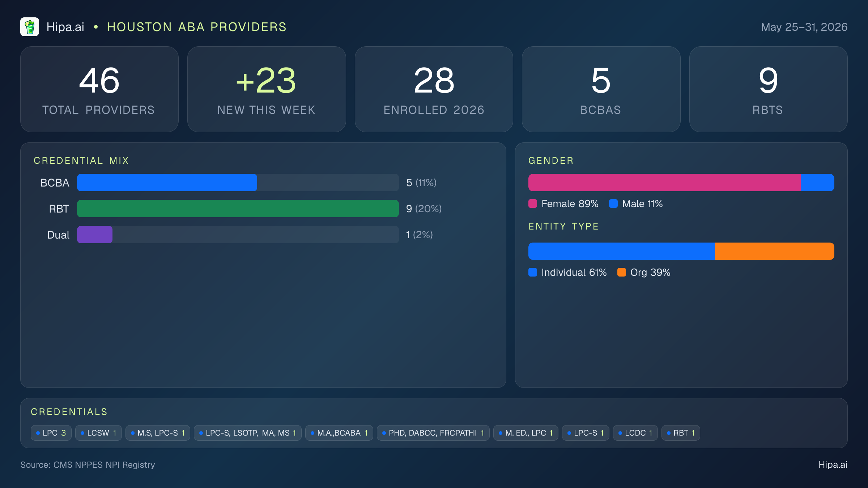Click the blue Male legend swatch
868x488 pixels.
coord(613,204)
